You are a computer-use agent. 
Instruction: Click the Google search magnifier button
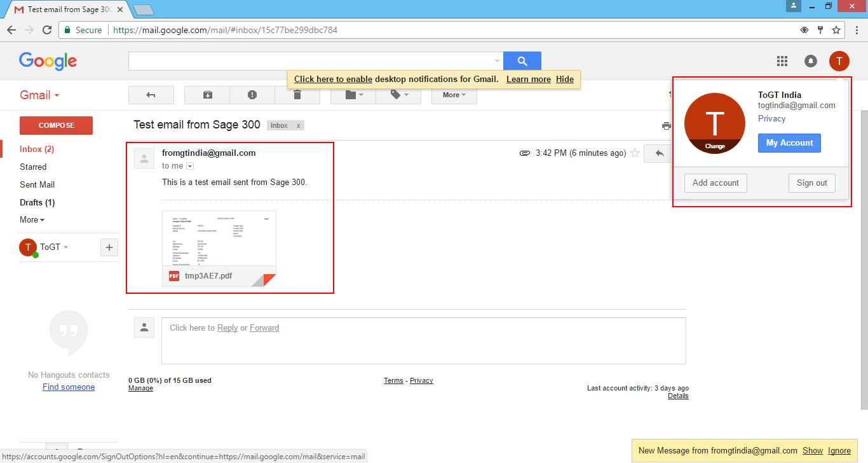tap(522, 61)
